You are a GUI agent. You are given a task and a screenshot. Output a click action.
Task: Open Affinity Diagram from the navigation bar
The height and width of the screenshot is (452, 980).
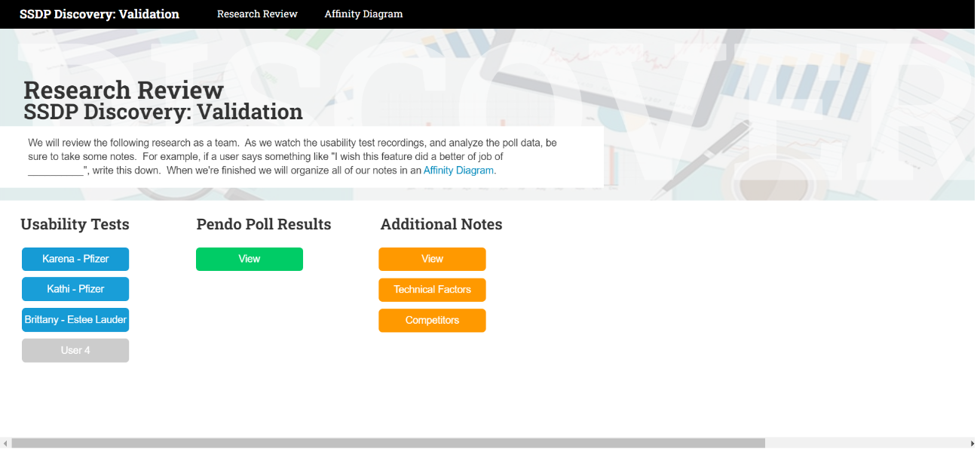(363, 14)
